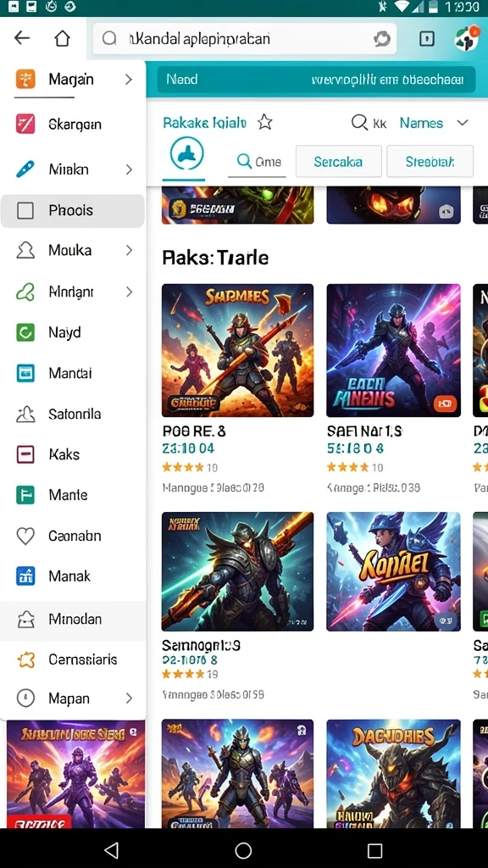The height and width of the screenshot is (868, 488).
Task: Select Satondla in the sidebar
Action: point(75,414)
